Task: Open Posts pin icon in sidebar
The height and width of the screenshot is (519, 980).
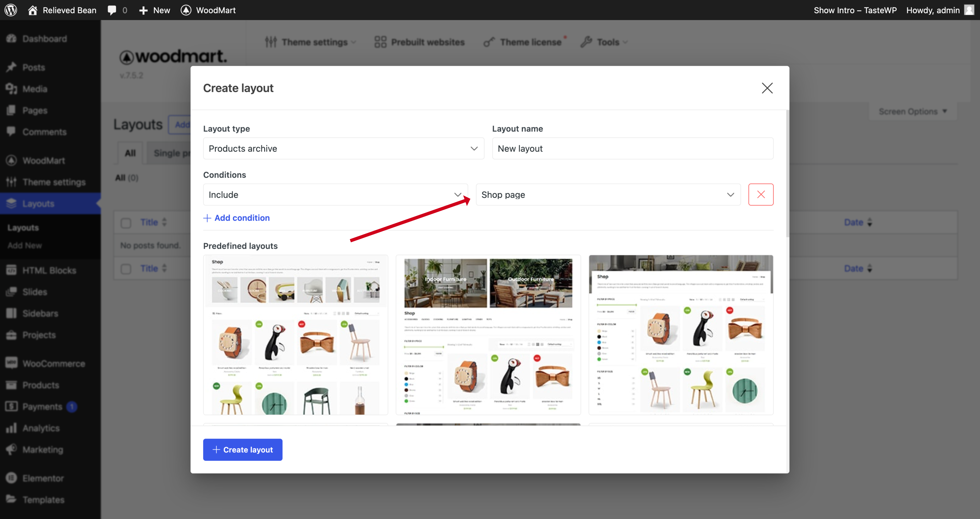Action: (x=11, y=67)
